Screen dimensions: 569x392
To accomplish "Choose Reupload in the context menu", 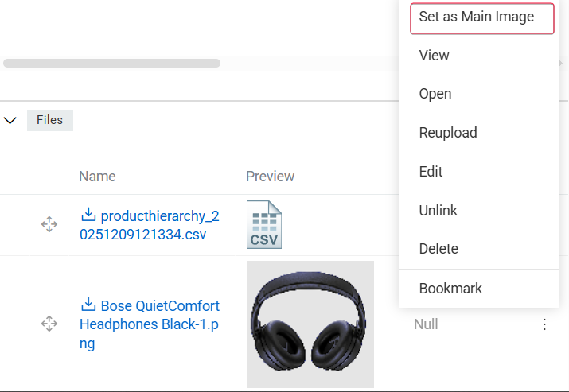I will pos(448,133).
